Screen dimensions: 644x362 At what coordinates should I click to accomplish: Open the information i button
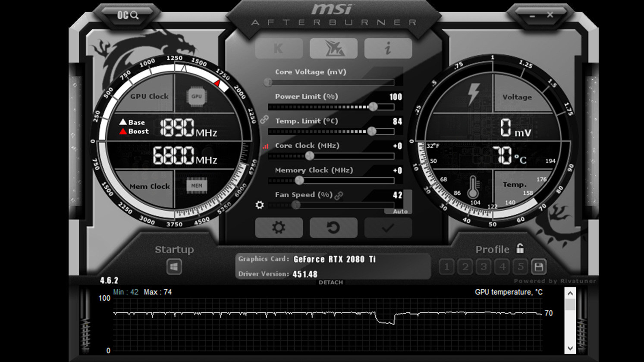pos(388,48)
